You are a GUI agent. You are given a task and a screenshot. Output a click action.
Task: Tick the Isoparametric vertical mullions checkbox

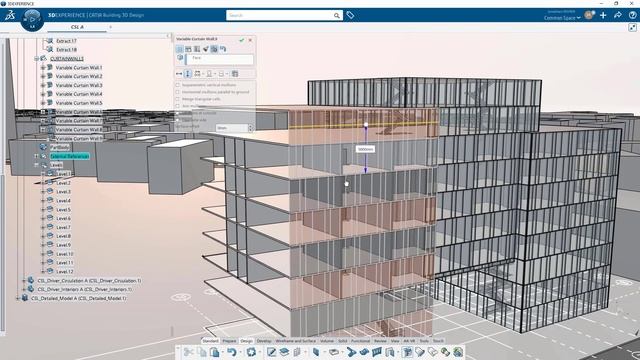(x=178, y=85)
